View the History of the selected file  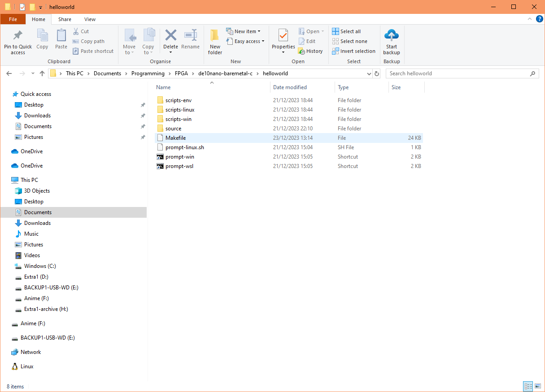pyautogui.click(x=311, y=51)
